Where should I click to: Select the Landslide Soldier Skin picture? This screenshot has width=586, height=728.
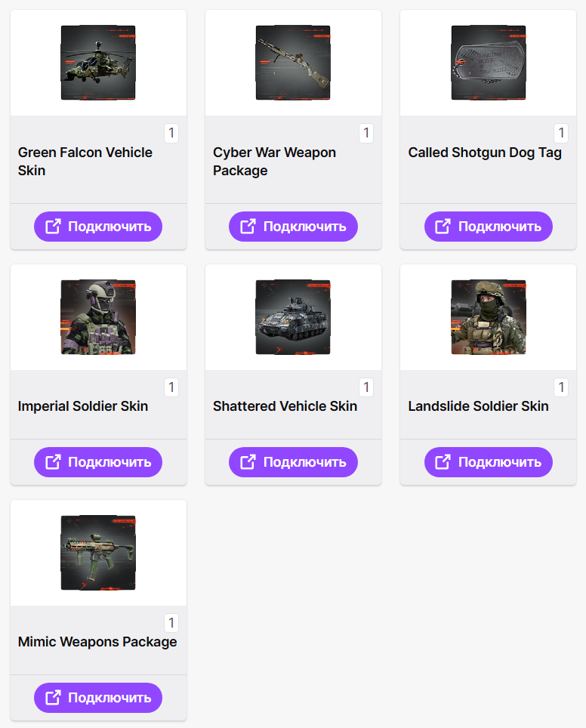(488, 317)
